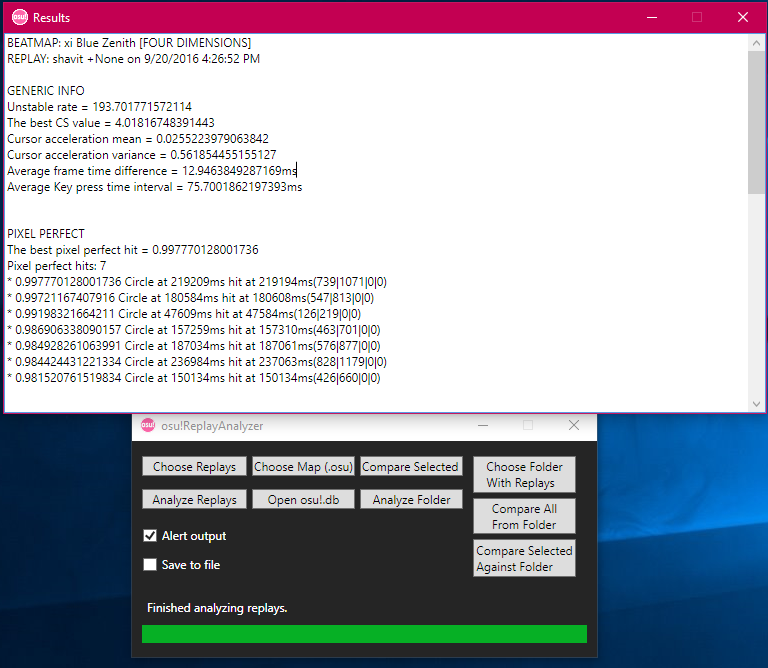
Task: Minimize the osu!ReplayAnalyzer window
Action: [483, 425]
